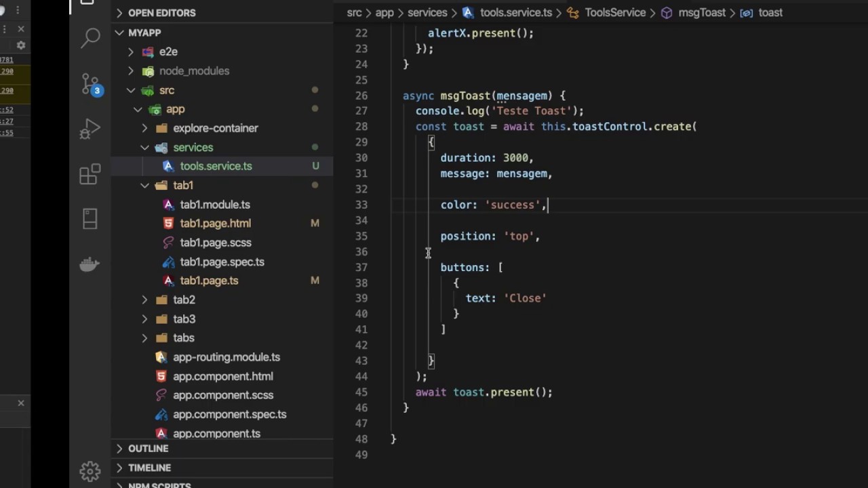868x488 pixels.
Task: Open tab1.page.ts file
Action: (209, 281)
